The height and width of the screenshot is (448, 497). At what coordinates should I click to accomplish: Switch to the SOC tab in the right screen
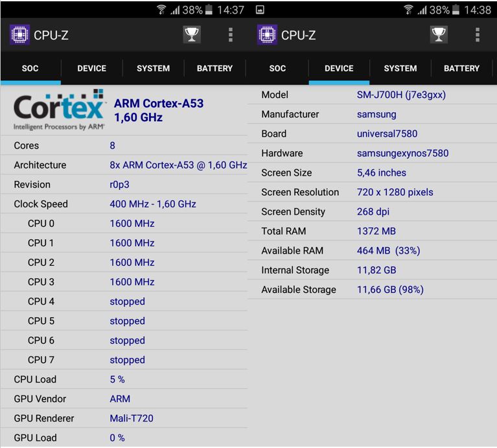pyautogui.click(x=278, y=68)
